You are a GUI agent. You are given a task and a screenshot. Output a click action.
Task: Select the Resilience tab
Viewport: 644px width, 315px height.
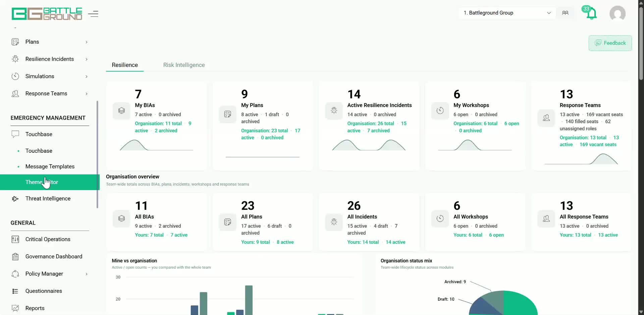click(x=125, y=65)
